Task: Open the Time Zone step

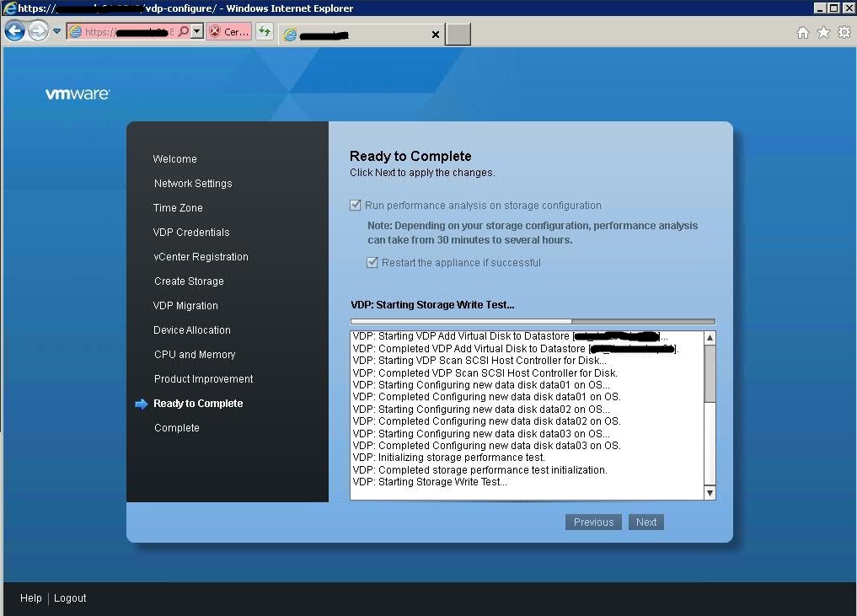Action: tap(178, 208)
